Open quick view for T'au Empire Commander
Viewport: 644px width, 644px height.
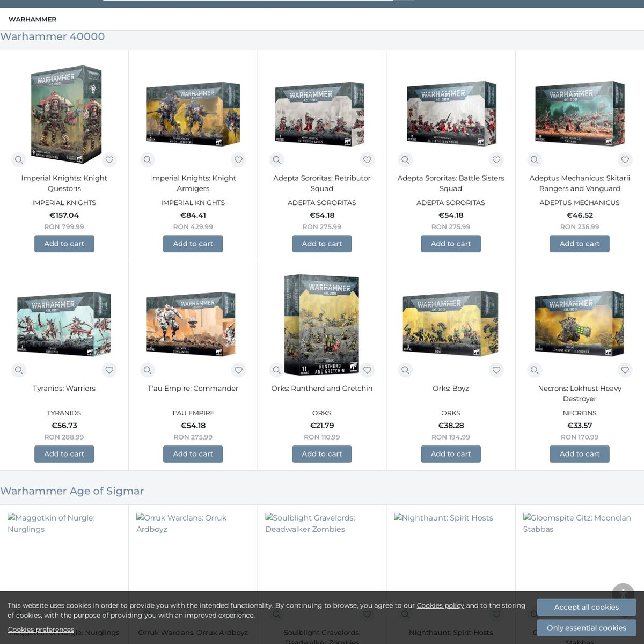click(x=148, y=370)
